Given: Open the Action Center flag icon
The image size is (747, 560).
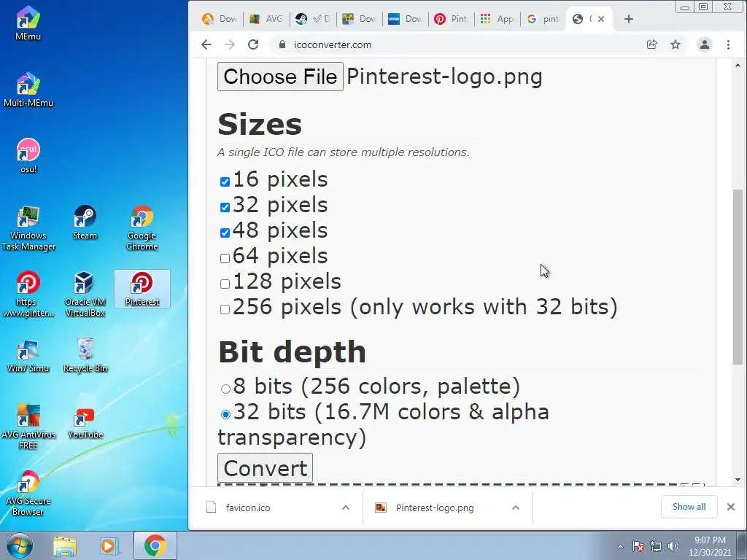Looking at the screenshot, I should pos(638,547).
